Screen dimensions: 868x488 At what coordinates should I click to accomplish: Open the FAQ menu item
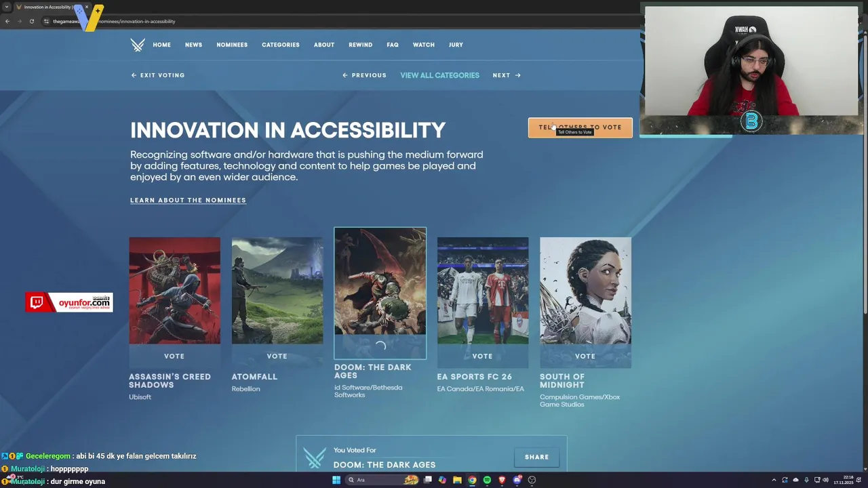tap(393, 45)
